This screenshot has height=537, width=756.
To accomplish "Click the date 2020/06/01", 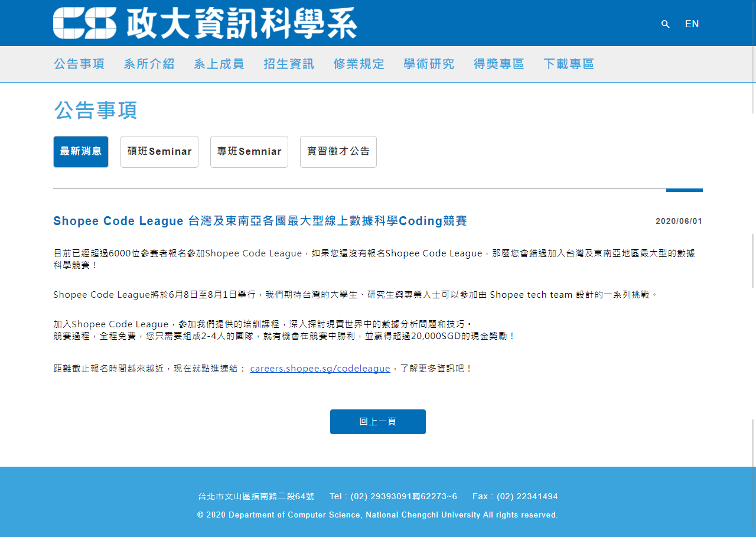I will [x=679, y=222].
